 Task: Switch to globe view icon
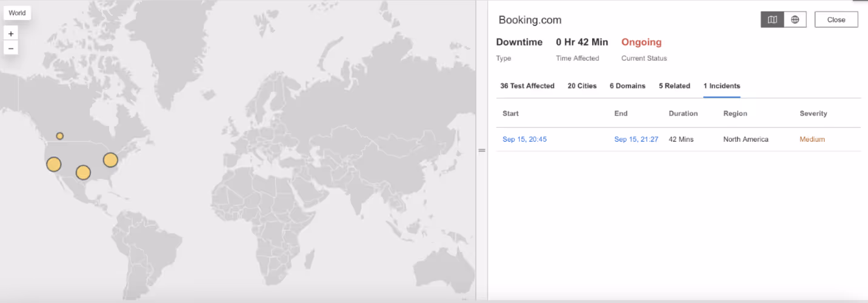pos(795,19)
